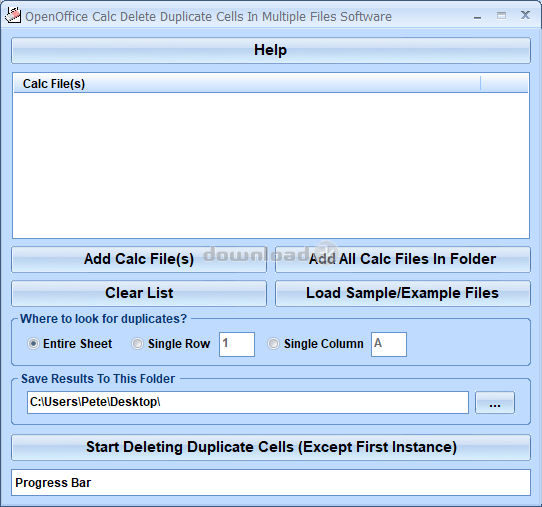Browse for results folder with ellipsis button
The image size is (542, 507).
click(x=495, y=403)
